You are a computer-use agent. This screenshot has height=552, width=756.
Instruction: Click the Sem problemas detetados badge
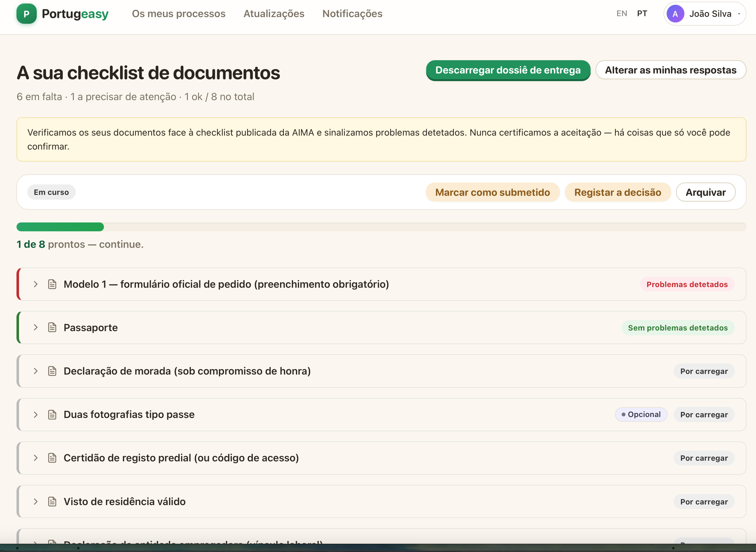click(678, 328)
